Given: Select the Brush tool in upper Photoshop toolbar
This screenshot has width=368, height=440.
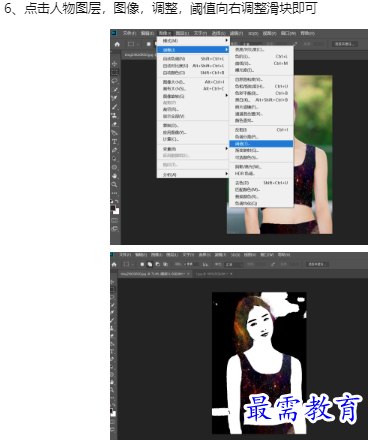Looking at the screenshot, I should tap(114, 107).
